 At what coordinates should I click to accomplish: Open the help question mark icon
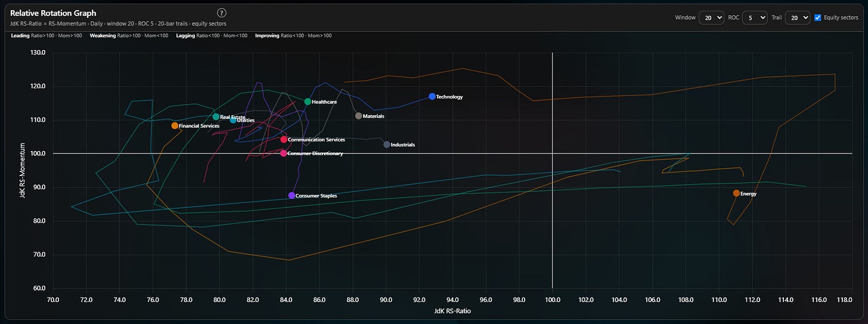pyautogui.click(x=222, y=13)
